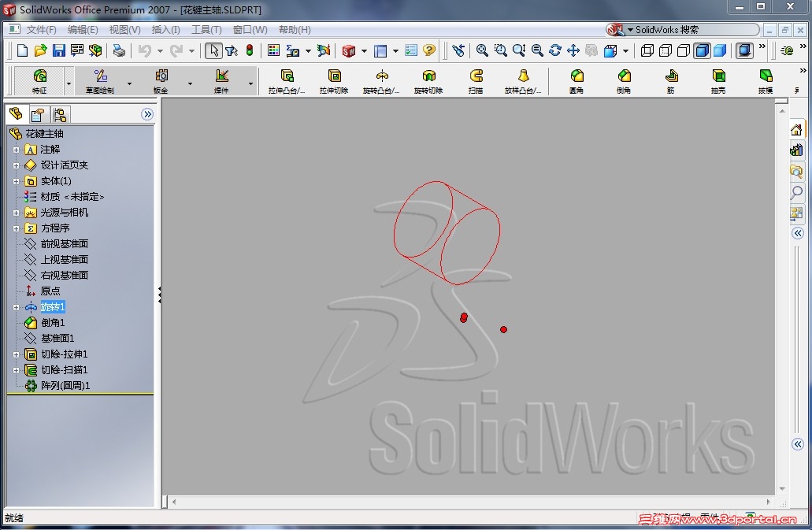Open the 文件(F) menu
812x530 pixels.
pyautogui.click(x=41, y=29)
